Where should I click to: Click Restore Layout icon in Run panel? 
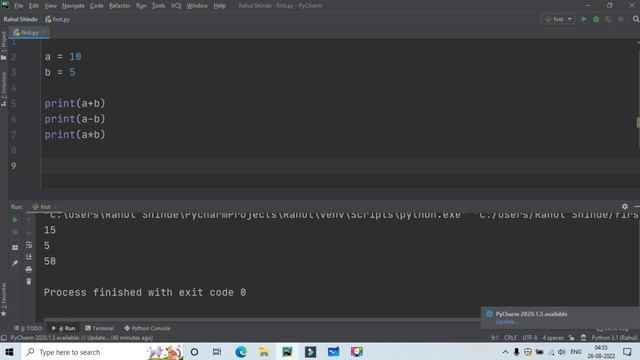15,247
